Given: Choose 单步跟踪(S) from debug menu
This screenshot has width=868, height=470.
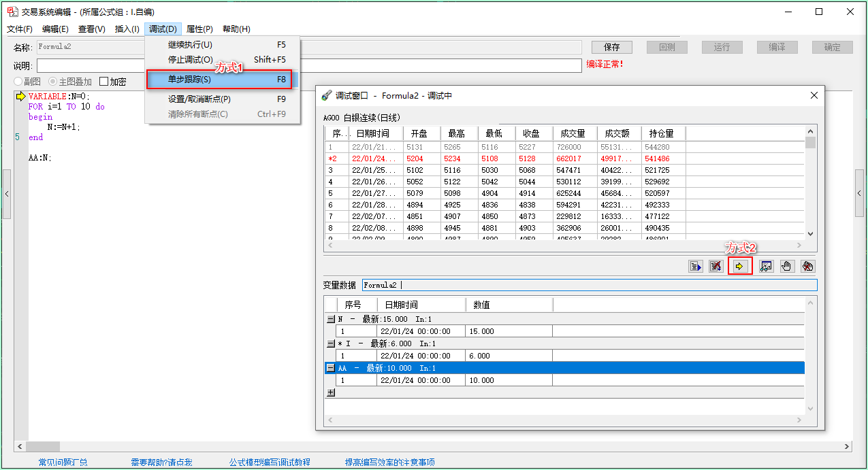Looking at the screenshot, I should pyautogui.click(x=219, y=80).
